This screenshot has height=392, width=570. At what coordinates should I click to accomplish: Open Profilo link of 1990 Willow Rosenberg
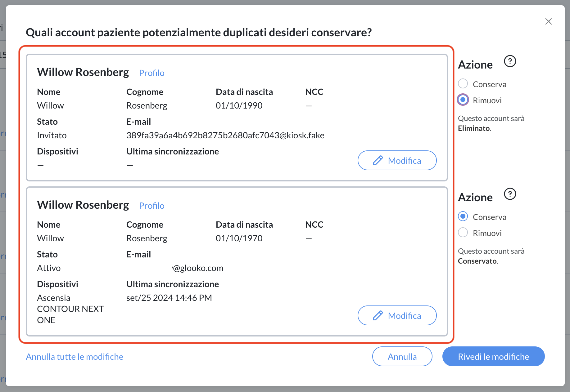point(152,73)
